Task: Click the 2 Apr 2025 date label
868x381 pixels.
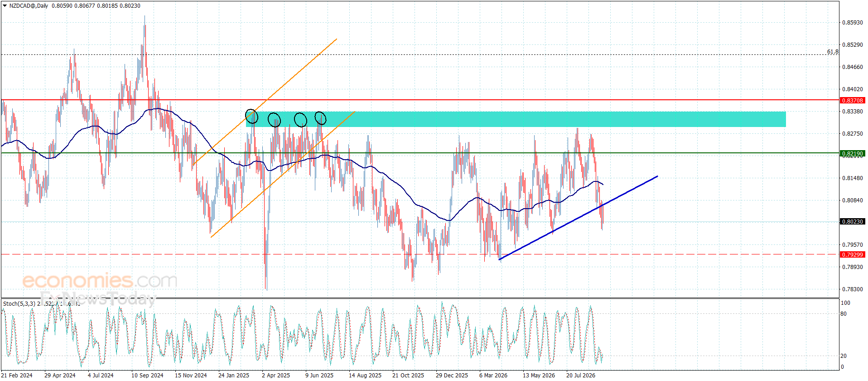Action: (276, 375)
